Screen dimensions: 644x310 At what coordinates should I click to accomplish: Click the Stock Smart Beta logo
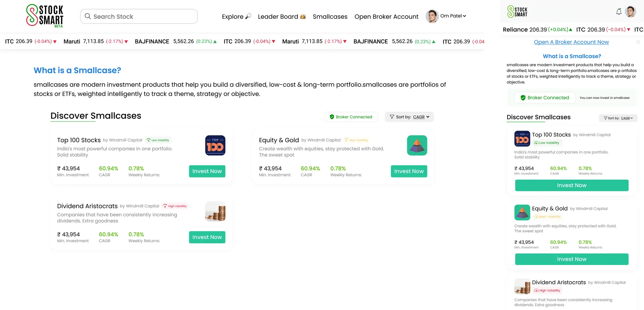(45, 15)
